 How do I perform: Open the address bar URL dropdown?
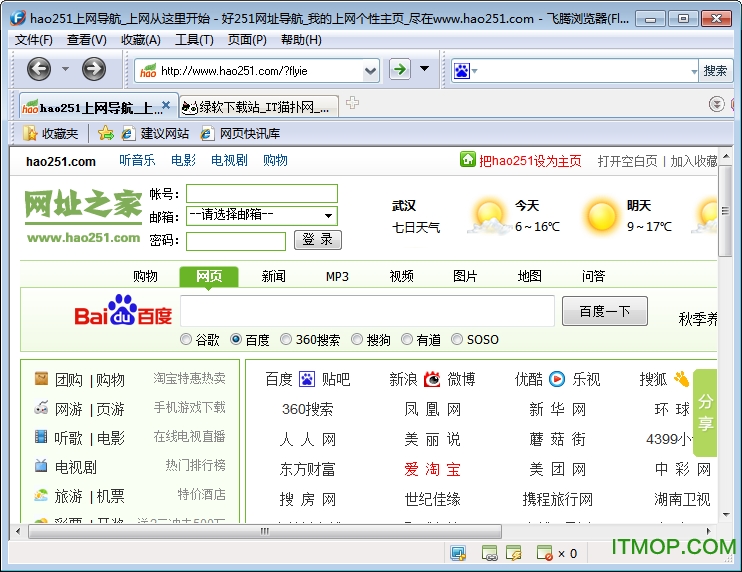pos(371,71)
